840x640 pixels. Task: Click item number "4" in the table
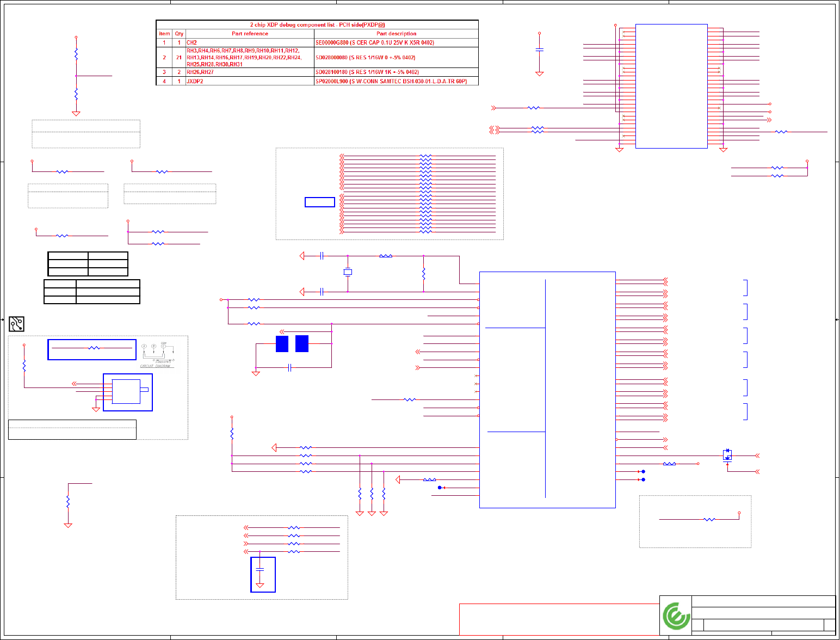click(x=164, y=81)
